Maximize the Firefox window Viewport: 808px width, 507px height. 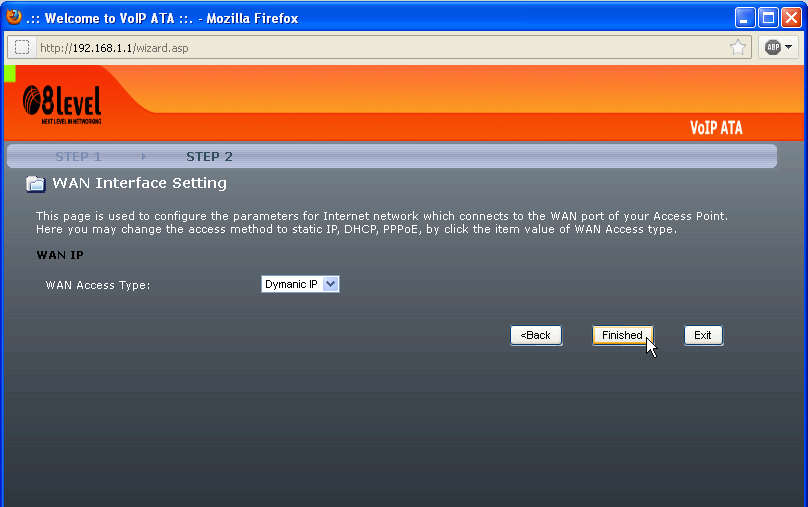coord(768,18)
